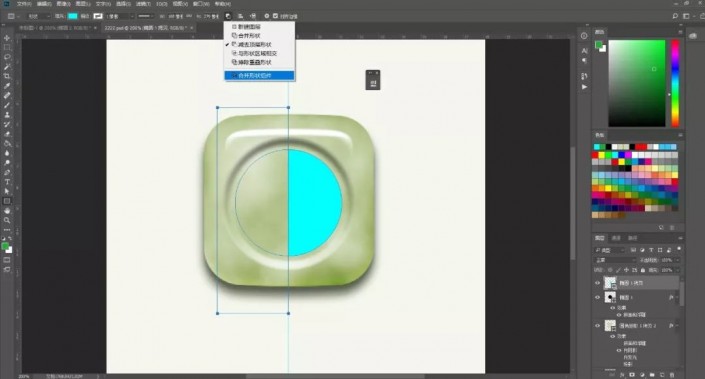Select the Blur tool droplet icon
Image resolution: width=705 pixels, height=379 pixels.
tap(7, 153)
